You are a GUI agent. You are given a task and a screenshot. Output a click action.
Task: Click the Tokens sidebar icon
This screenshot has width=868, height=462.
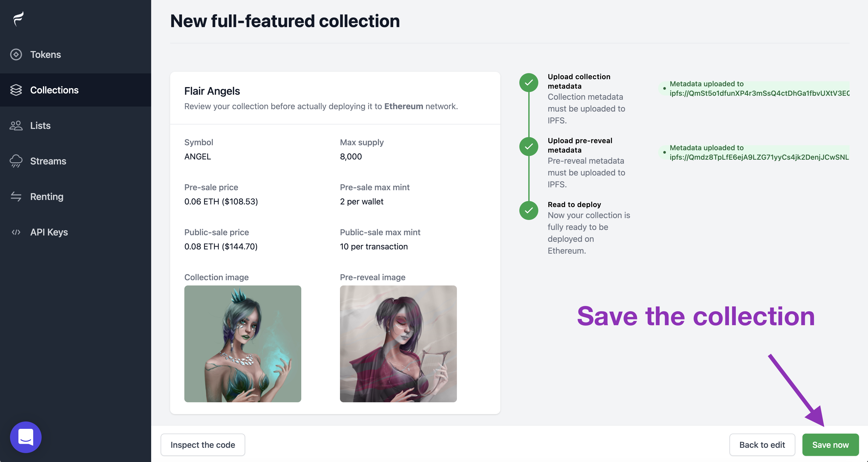coord(16,54)
